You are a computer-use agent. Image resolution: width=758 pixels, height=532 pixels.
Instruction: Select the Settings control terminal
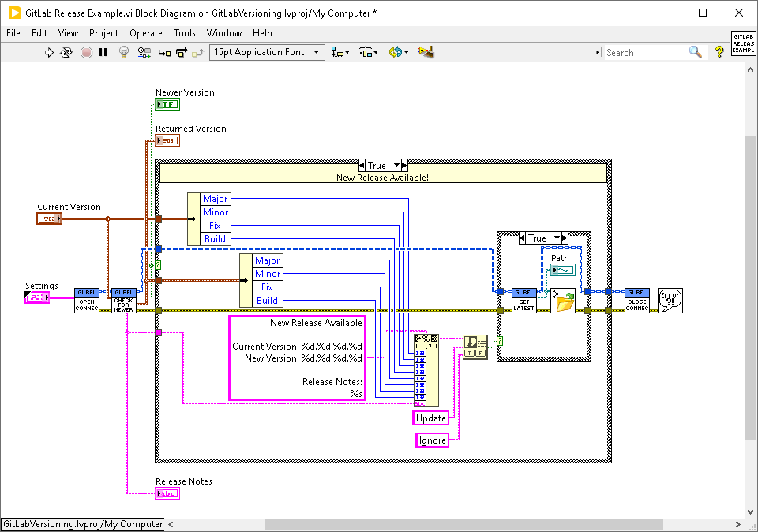point(37,298)
